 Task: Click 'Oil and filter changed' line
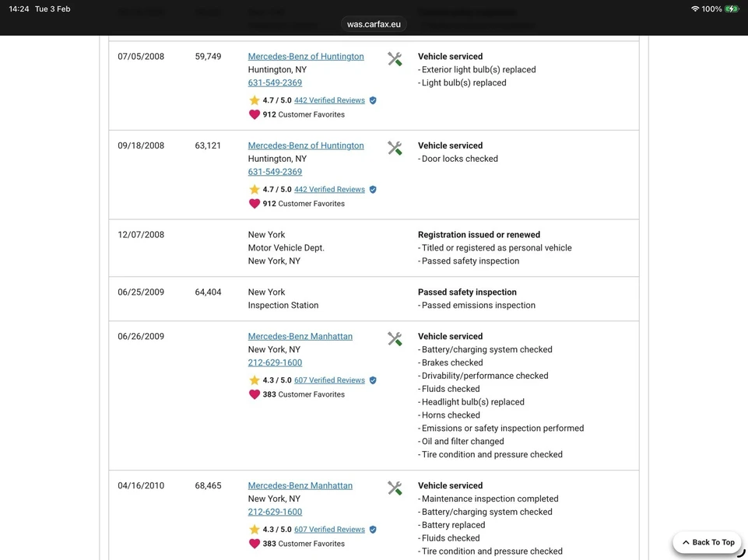point(461,441)
